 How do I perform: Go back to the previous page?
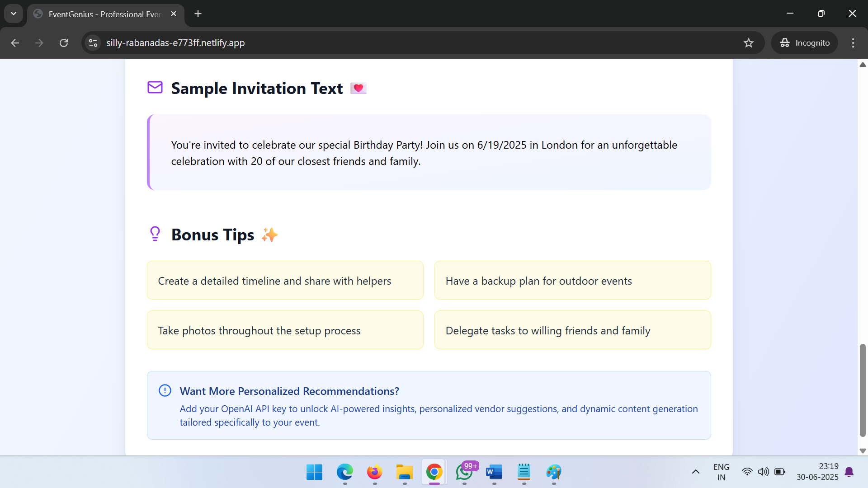(15, 43)
